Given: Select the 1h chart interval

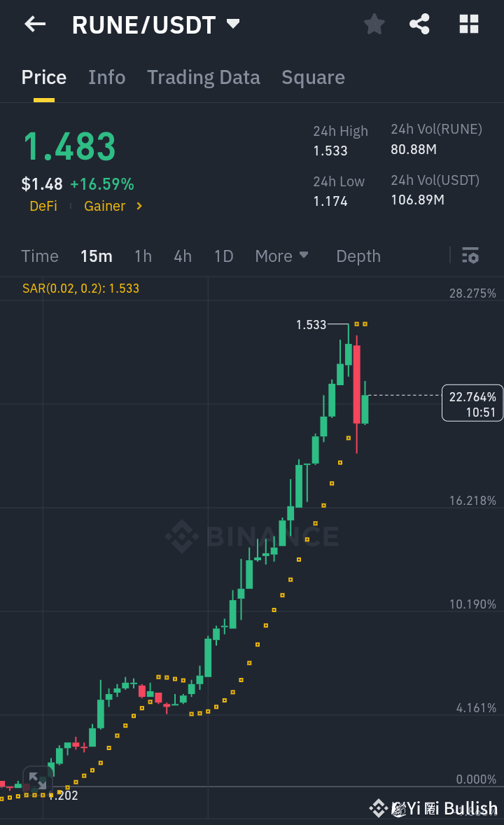Looking at the screenshot, I should click(143, 256).
